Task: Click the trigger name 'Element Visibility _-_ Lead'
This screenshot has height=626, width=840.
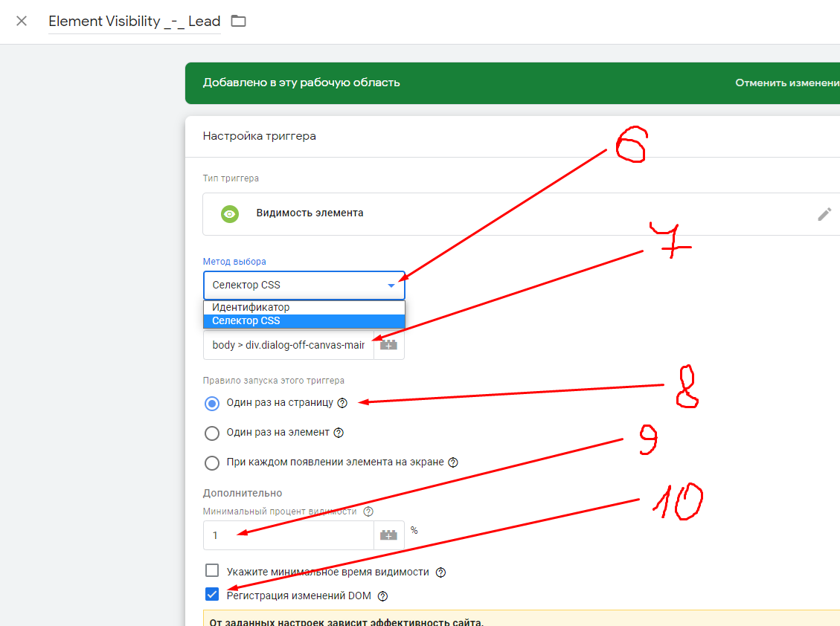Action: 134,21
